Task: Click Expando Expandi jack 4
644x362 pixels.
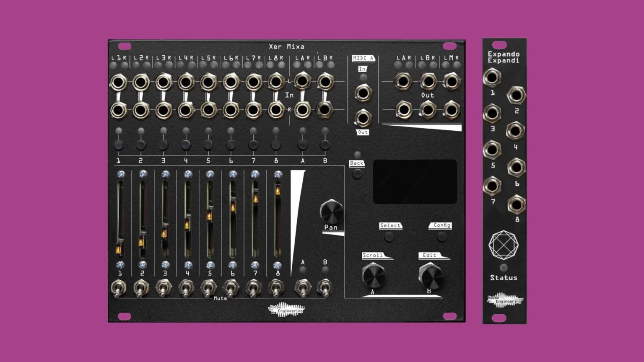Action: (x=516, y=132)
